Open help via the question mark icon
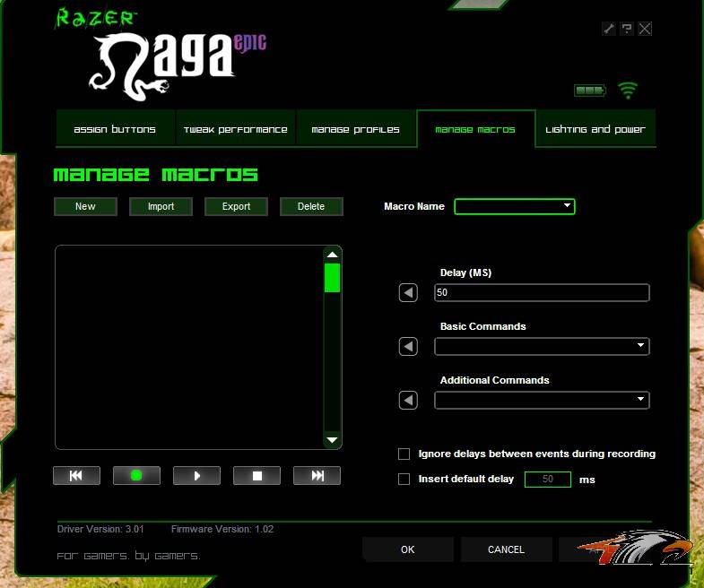The height and width of the screenshot is (588, 704). [627, 30]
